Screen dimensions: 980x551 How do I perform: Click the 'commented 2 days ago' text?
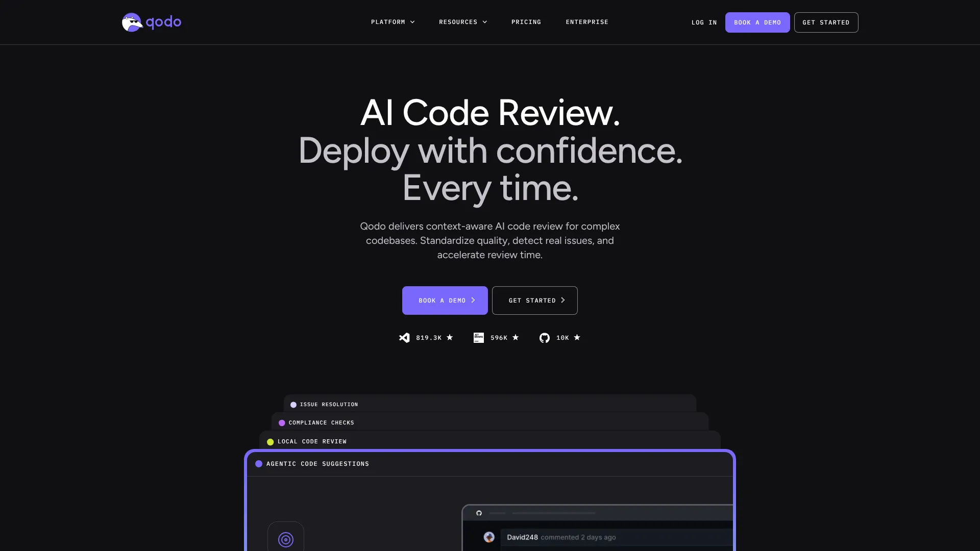coord(578,537)
